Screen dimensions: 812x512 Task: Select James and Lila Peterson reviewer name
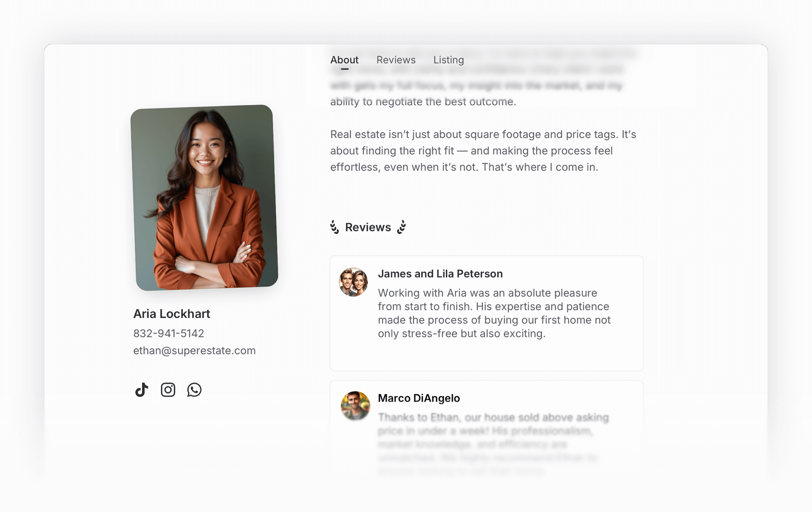pyautogui.click(x=440, y=274)
